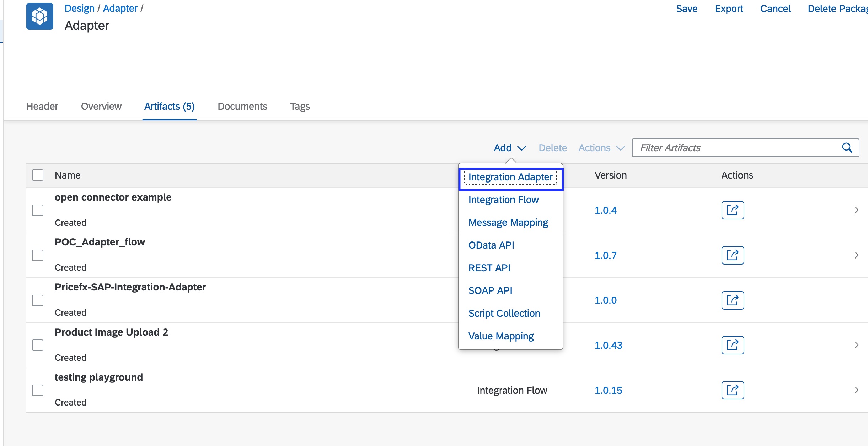Click the search magnifier in Filter Artifacts
Image resolution: width=868 pixels, height=446 pixels.
click(x=847, y=148)
